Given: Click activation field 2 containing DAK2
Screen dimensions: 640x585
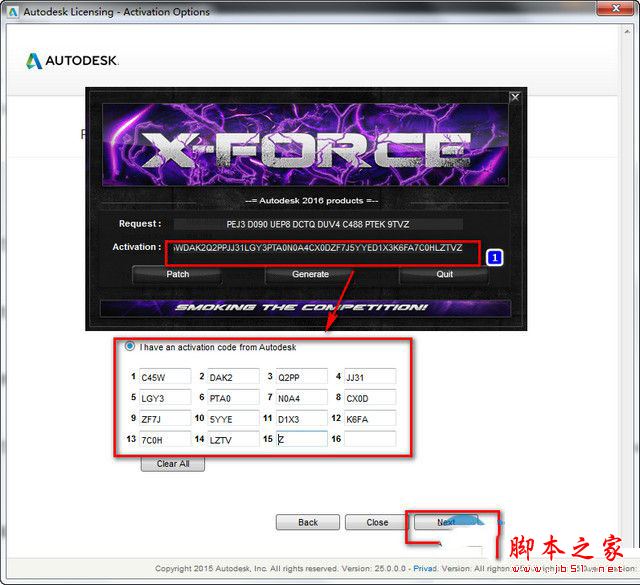Looking at the screenshot, I should (x=233, y=376).
